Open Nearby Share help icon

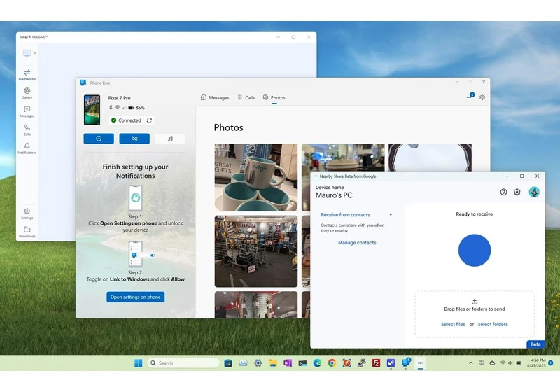(x=503, y=192)
